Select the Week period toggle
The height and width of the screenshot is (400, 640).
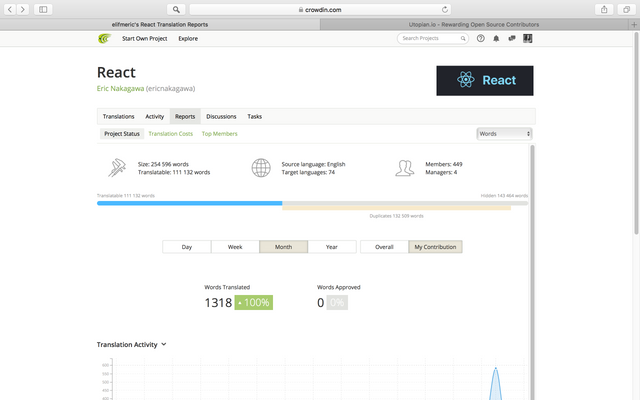235,247
